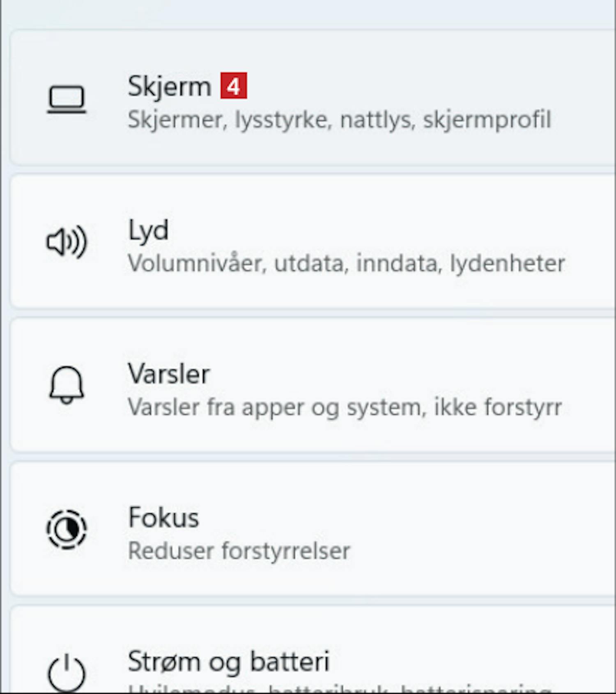Click the cut-off description under Strøm og batteri
Viewport: 616px width, 694px height.
[339, 688]
